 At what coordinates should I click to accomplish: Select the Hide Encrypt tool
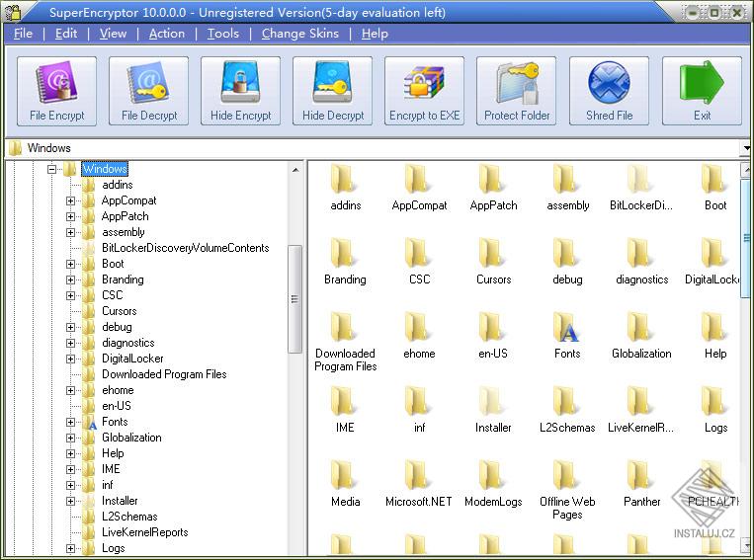pyautogui.click(x=240, y=90)
